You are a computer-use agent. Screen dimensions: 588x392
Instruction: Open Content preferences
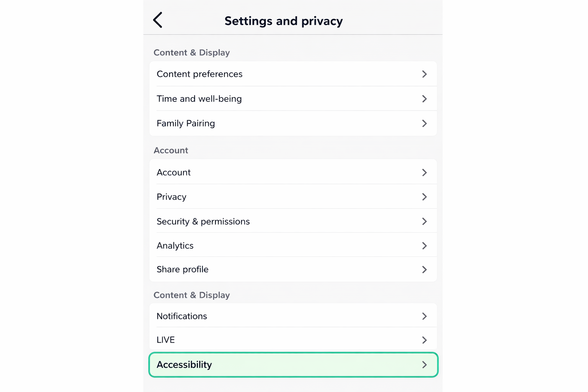click(x=199, y=74)
